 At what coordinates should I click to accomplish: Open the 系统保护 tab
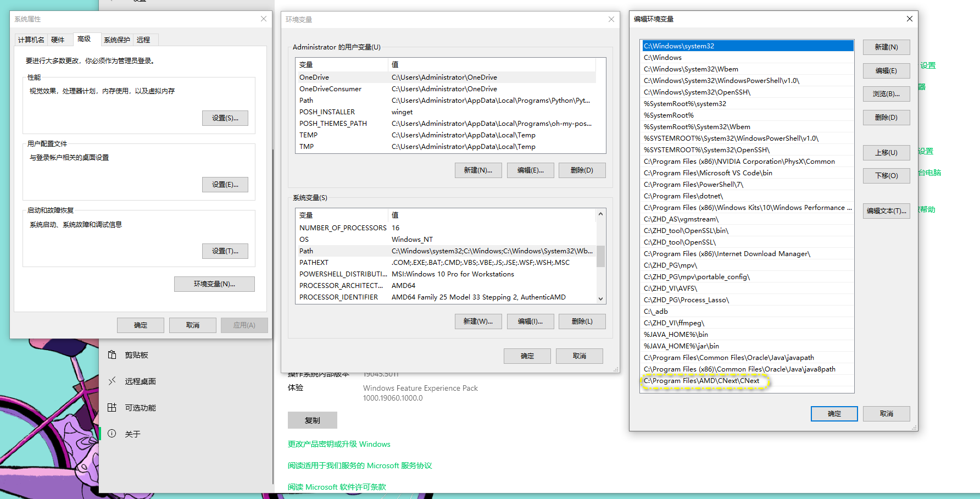tap(117, 40)
